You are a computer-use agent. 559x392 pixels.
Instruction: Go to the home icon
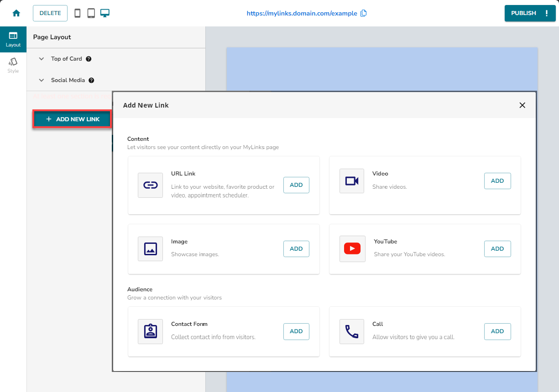tap(16, 13)
